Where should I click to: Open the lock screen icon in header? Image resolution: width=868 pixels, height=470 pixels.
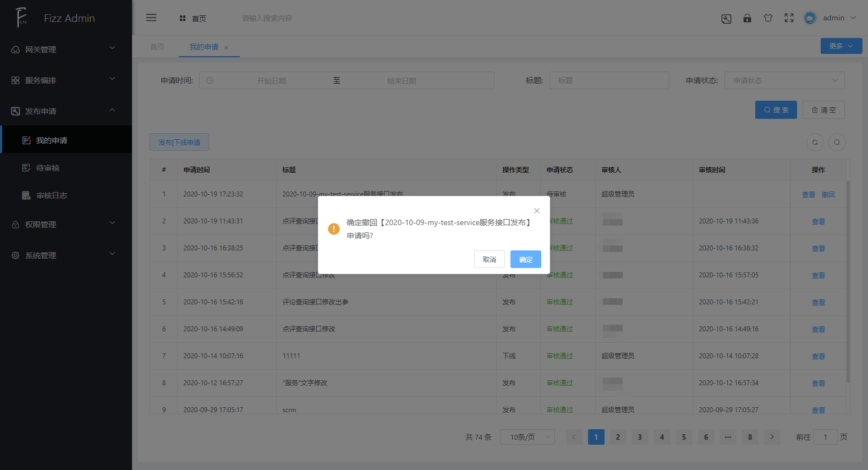coord(747,18)
